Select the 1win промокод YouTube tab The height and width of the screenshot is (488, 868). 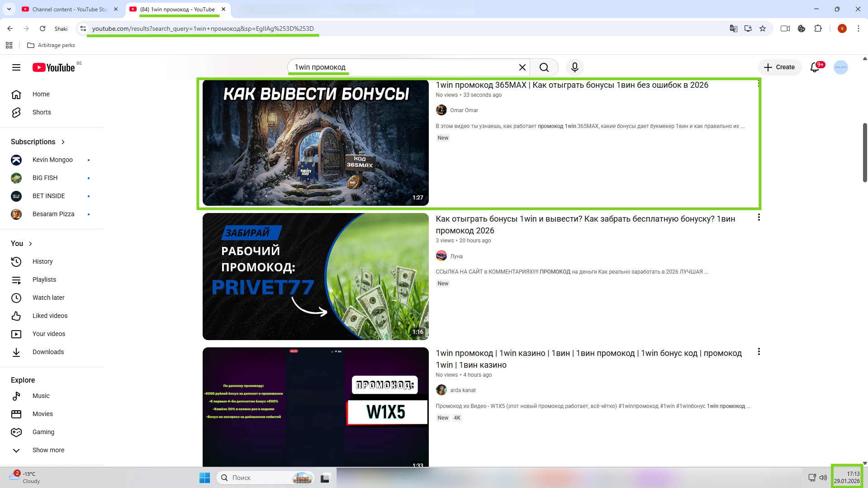coord(178,9)
